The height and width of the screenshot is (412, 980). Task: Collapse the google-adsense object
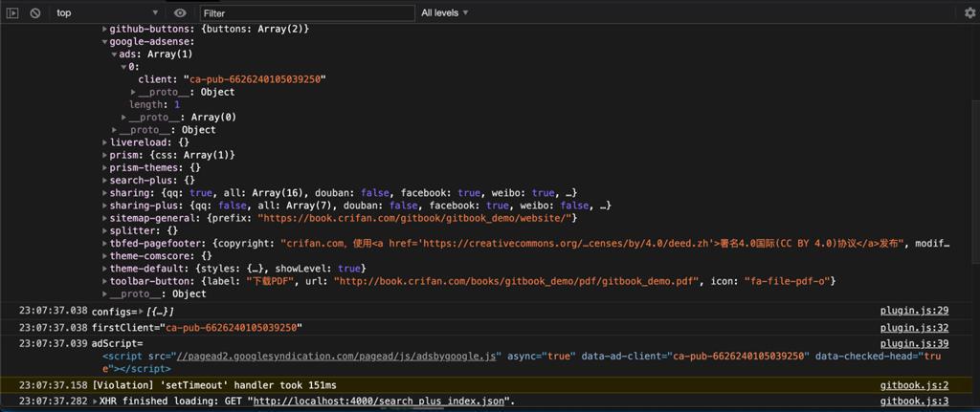(x=105, y=42)
